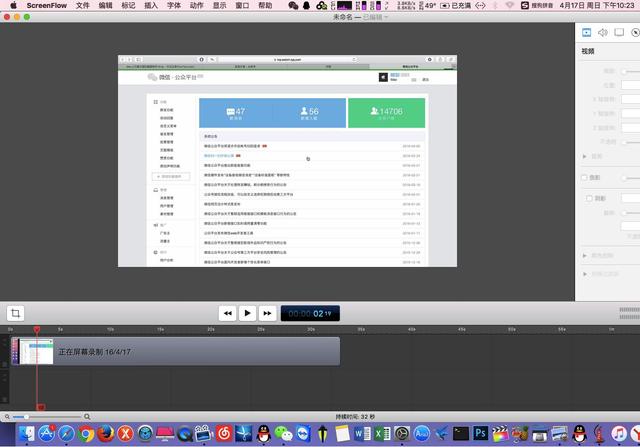Click the red playhead marker on ruler
640x447 pixels.
tap(37, 329)
